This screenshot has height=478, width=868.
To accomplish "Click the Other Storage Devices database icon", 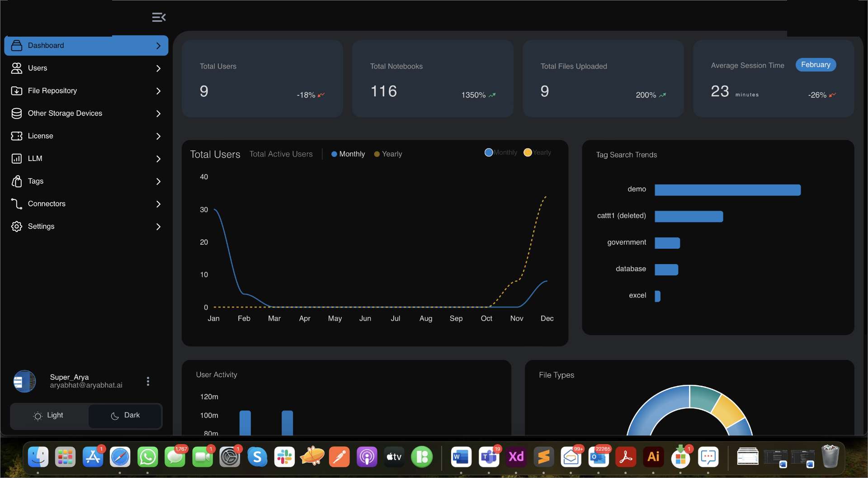I will tap(17, 113).
